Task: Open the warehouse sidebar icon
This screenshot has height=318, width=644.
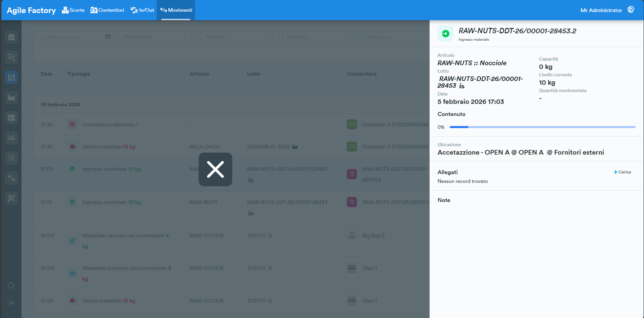Action: (x=11, y=77)
